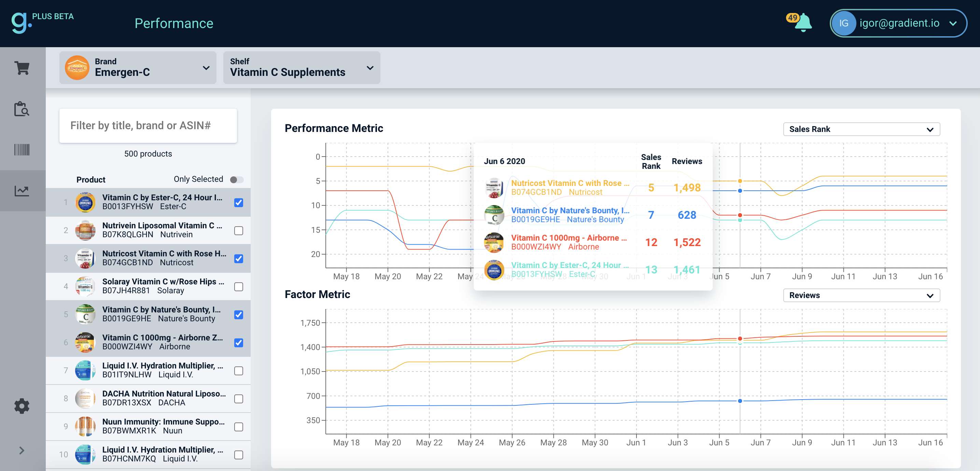Image resolution: width=980 pixels, height=471 pixels.
Task: Select Liquid I.V. Hydration Multiplier B01IT9NLHW row
Action: (x=152, y=370)
